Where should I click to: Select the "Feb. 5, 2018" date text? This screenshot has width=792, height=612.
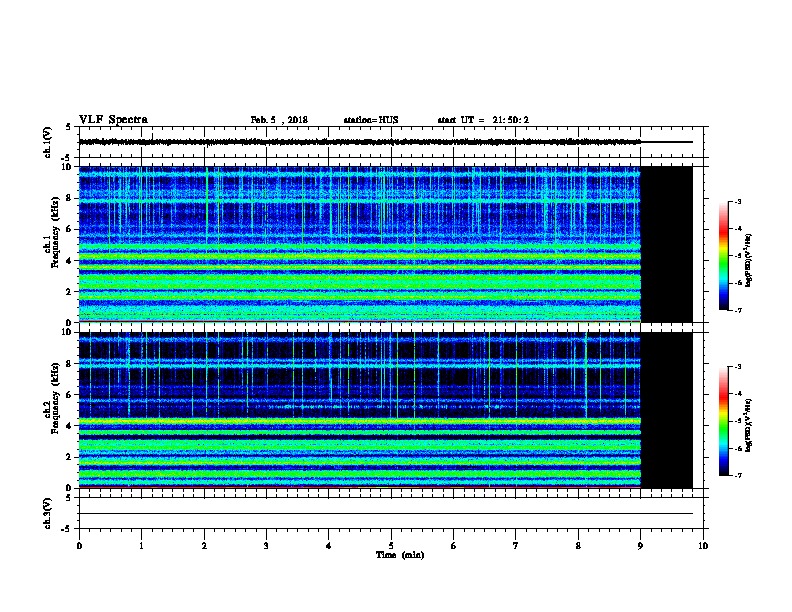click(279, 120)
